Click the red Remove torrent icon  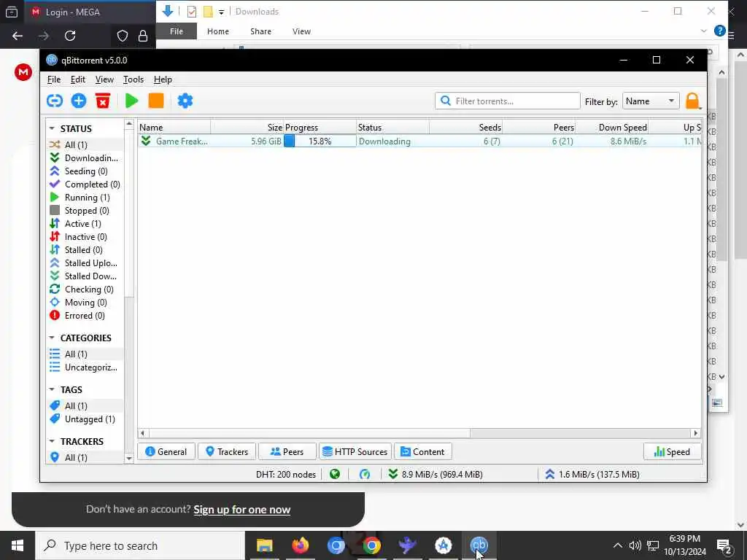click(102, 101)
